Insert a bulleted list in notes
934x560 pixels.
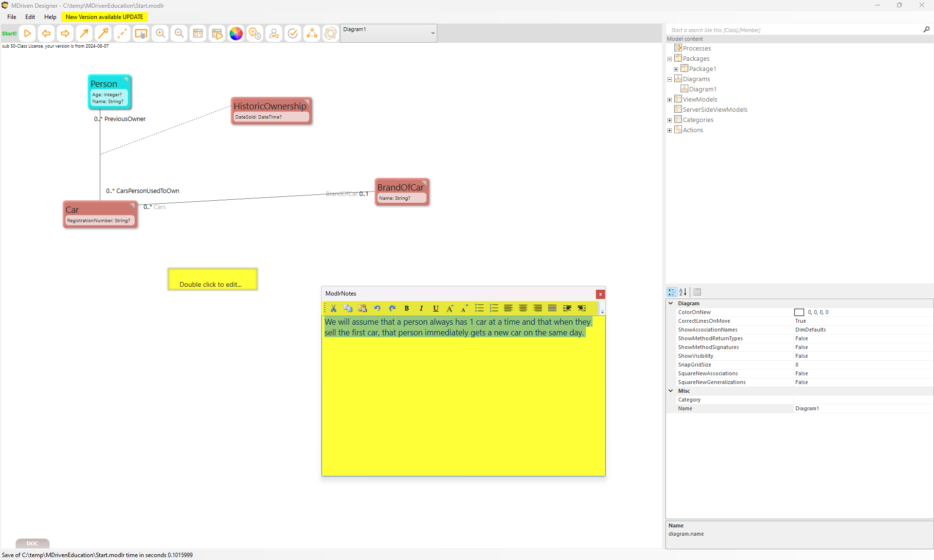pyautogui.click(x=479, y=308)
